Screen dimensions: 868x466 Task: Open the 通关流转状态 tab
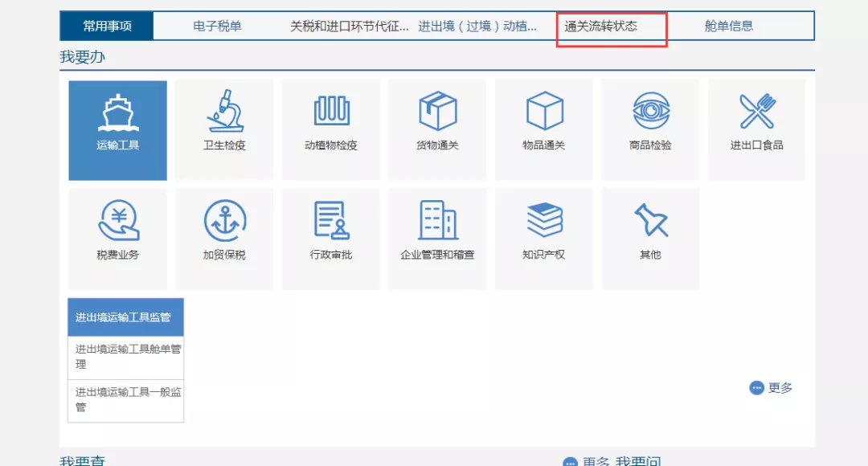coord(611,25)
